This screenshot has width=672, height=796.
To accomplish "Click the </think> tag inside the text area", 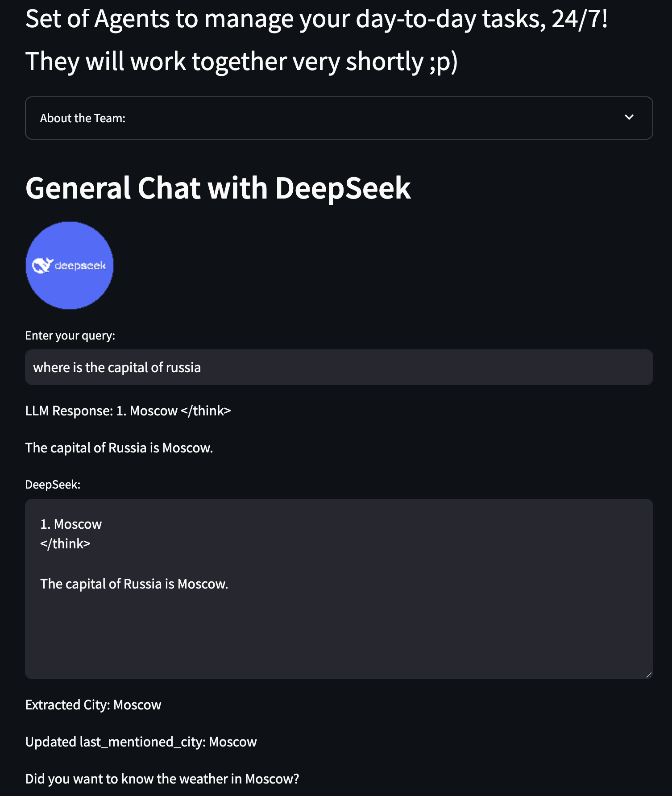I will coord(65,543).
